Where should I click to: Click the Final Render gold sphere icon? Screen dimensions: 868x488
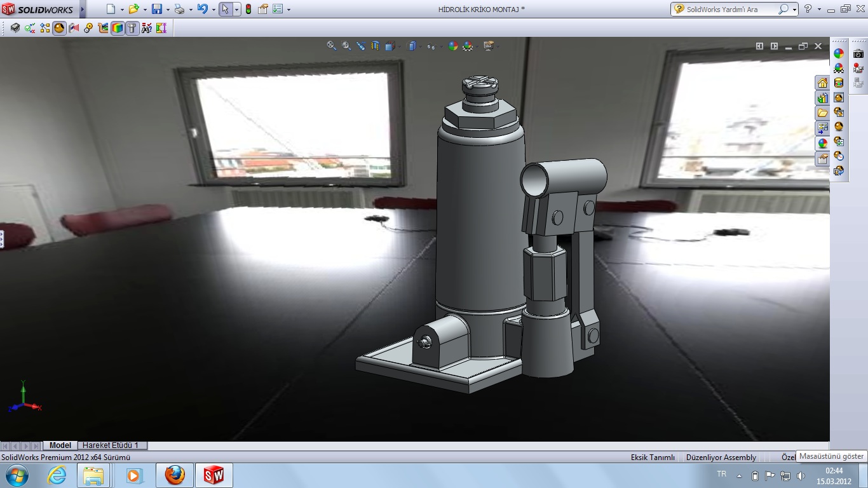[839, 127]
